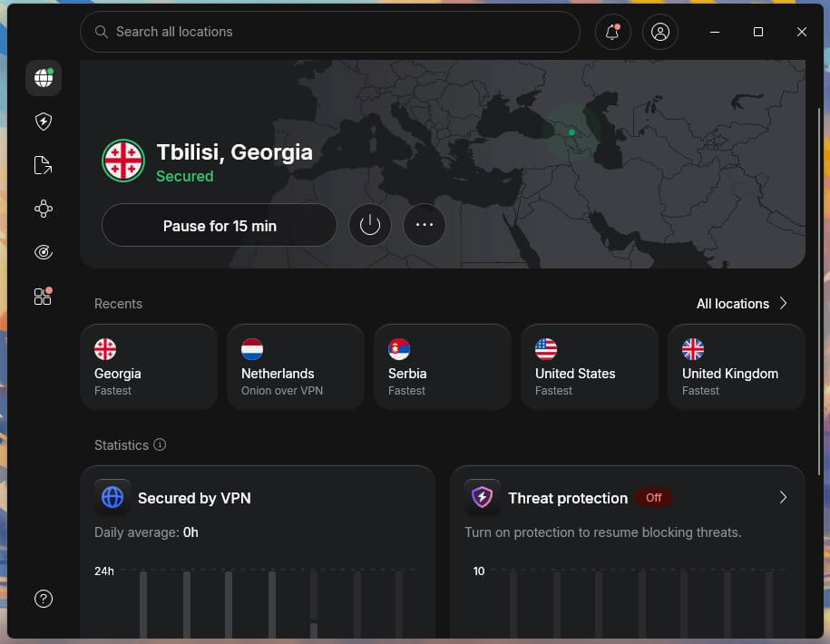830x644 pixels.
Task: Click the Georgia flag beside Tbilisi
Action: (123, 161)
